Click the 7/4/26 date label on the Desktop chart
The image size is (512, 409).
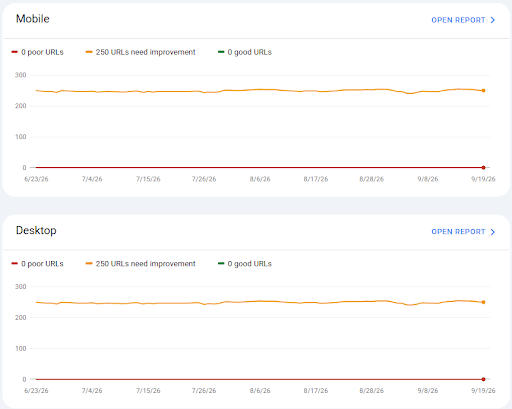pos(92,391)
